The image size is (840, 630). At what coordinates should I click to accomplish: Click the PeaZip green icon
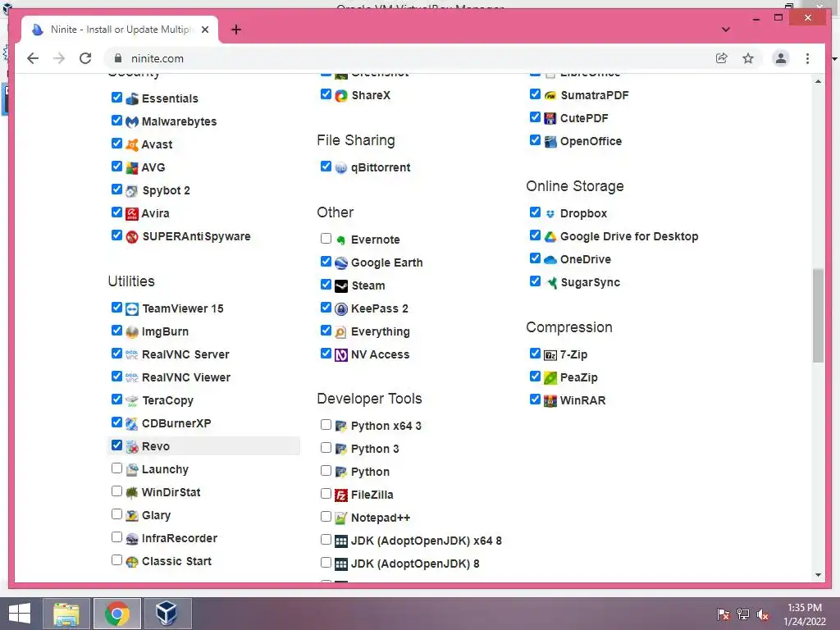(550, 377)
